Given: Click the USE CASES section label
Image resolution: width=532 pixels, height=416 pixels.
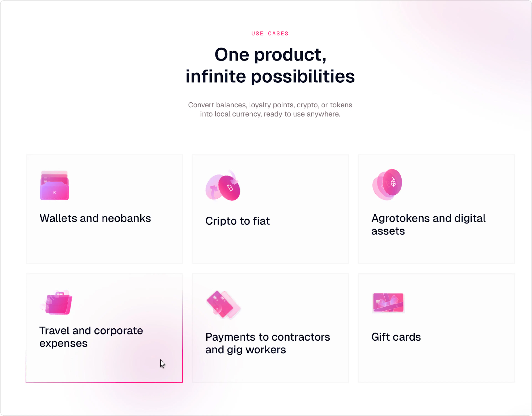Looking at the screenshot, I should (x=270, y=34).
